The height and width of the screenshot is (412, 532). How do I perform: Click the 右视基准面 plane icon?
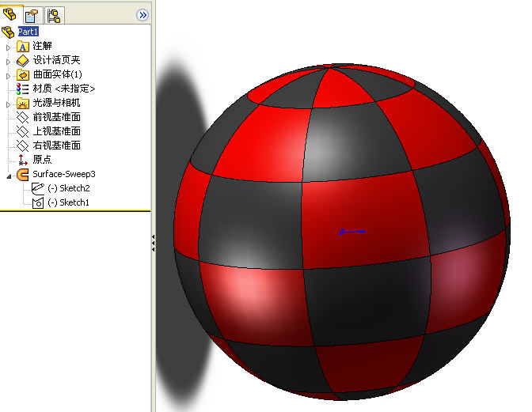point(23,146)
